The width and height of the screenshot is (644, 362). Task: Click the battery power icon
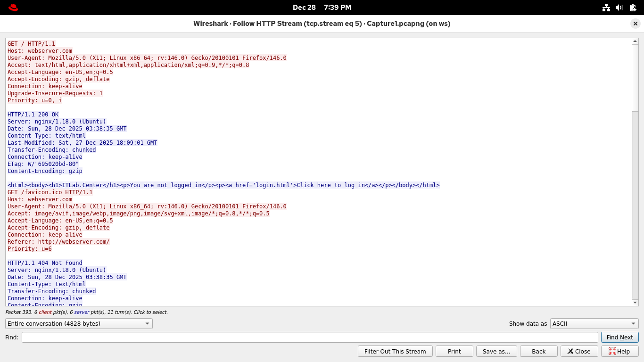tap(633, 8)
